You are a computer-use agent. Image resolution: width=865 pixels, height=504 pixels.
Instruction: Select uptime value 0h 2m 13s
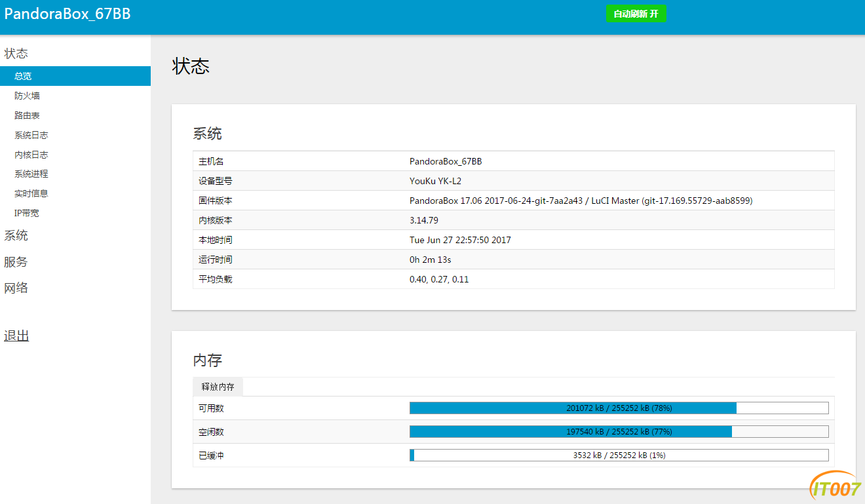pyautogui.click(x=431, y=260)
